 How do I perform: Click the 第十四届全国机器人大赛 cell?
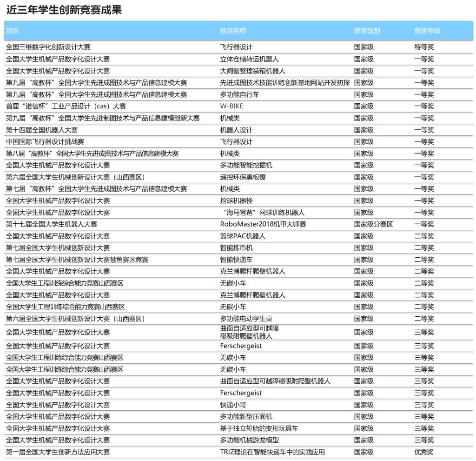coord(42,130)
